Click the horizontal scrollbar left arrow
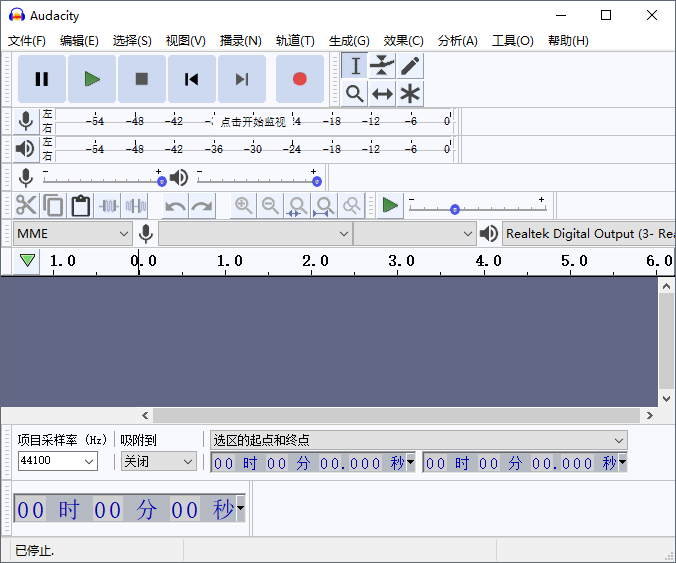Viewport: 676px width, 563px height. tap(145, 416)
